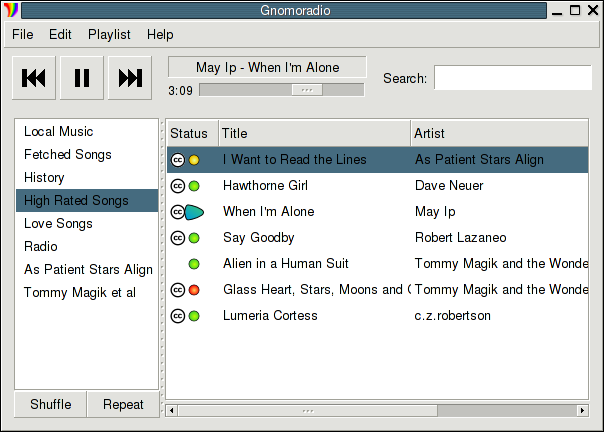This screenshot has width=604, height=432.
Task: Toggle Repeat playback mode
Action: tap(123, 404)
